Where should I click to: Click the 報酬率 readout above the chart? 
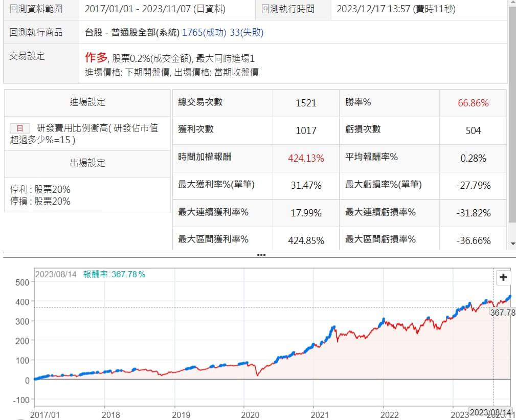[x=114, y=274]
